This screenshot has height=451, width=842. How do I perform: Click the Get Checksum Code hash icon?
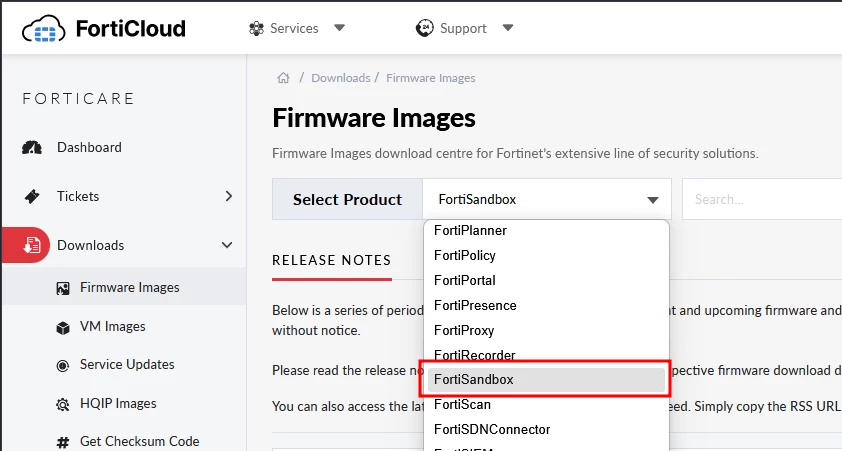[x=63, y=443]
